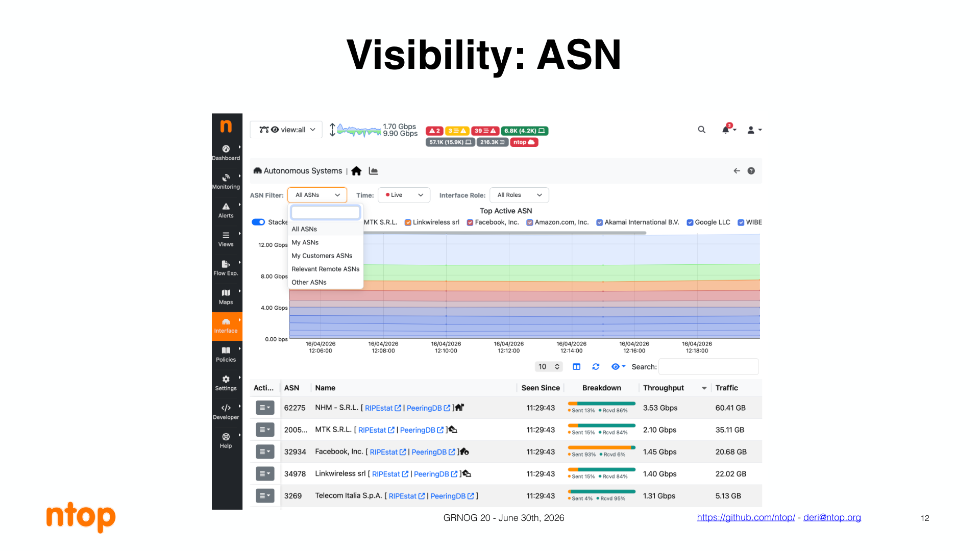The width and height of the screenshot is (980, 551).
Task: Click the search magnifier icon in top bar
Action: [702, 130]
